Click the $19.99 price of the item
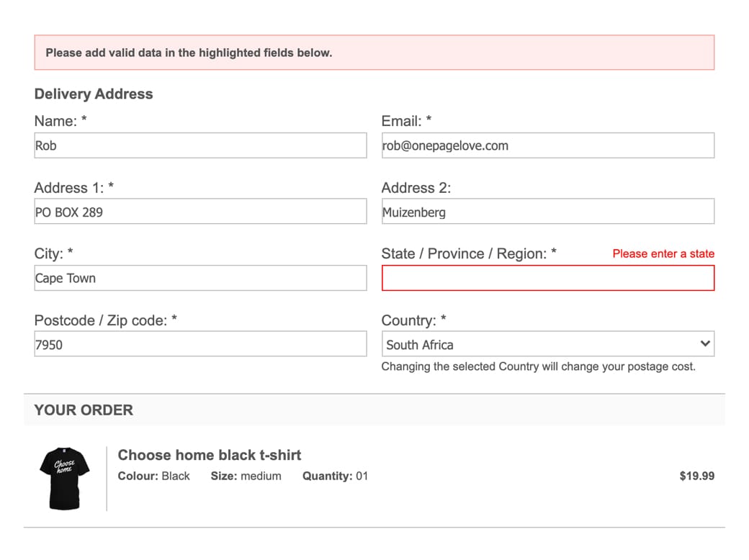The width and height of the screenshot is (749, 560). pyautogui.click(x=696, y=476)
